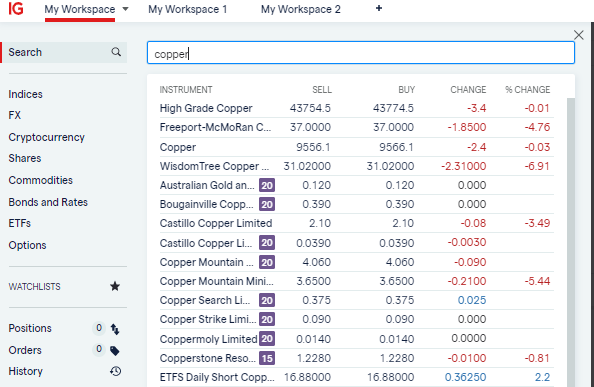The width and height of the screenshot is (594, 387).
Task: Click Copper sell price 9556.1
Action: [x=313, y=147]
